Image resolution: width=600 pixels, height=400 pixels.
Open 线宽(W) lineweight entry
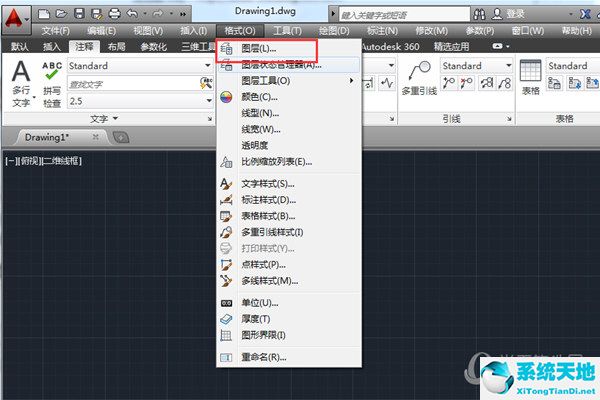[289, 129]
